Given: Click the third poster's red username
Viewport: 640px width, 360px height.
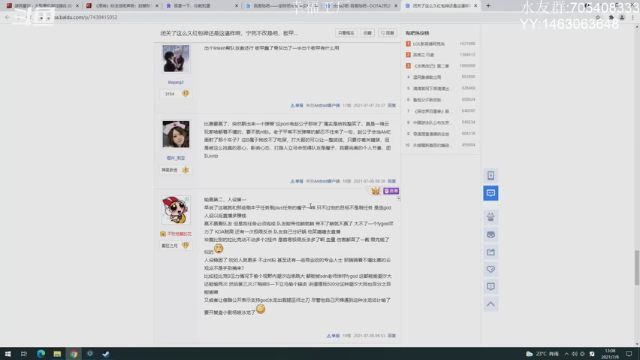Looking at the screenshot, I should pyautogui.click(x=179, y=234).
